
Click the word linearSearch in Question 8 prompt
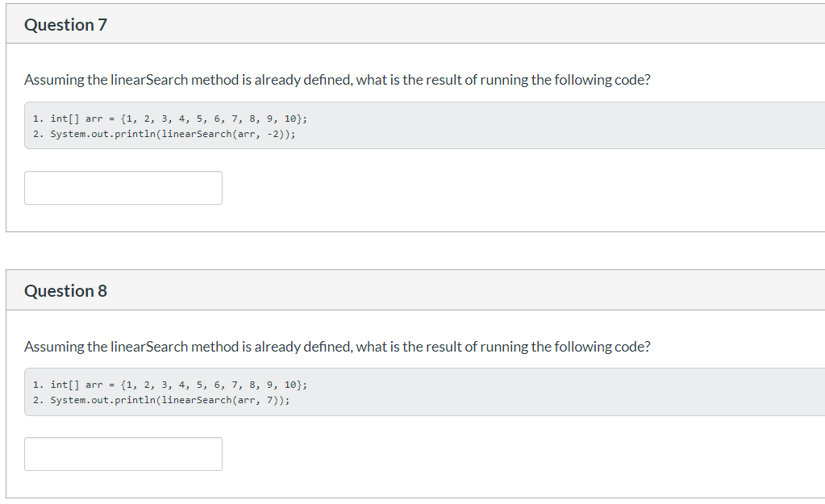pyautogui.click(x=149, y=347)
